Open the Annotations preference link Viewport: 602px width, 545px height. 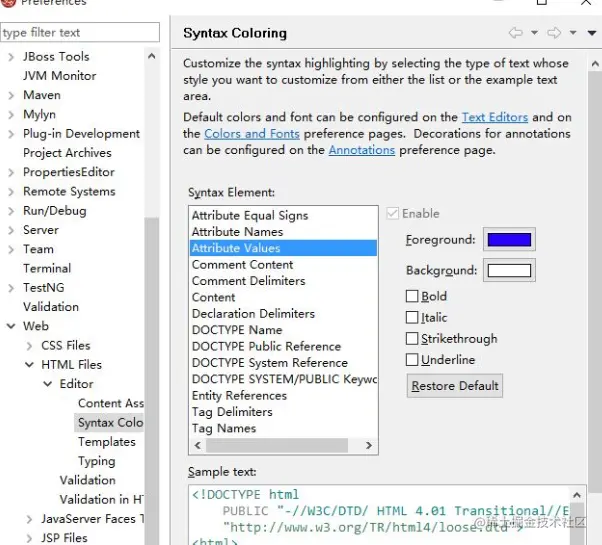362,150
